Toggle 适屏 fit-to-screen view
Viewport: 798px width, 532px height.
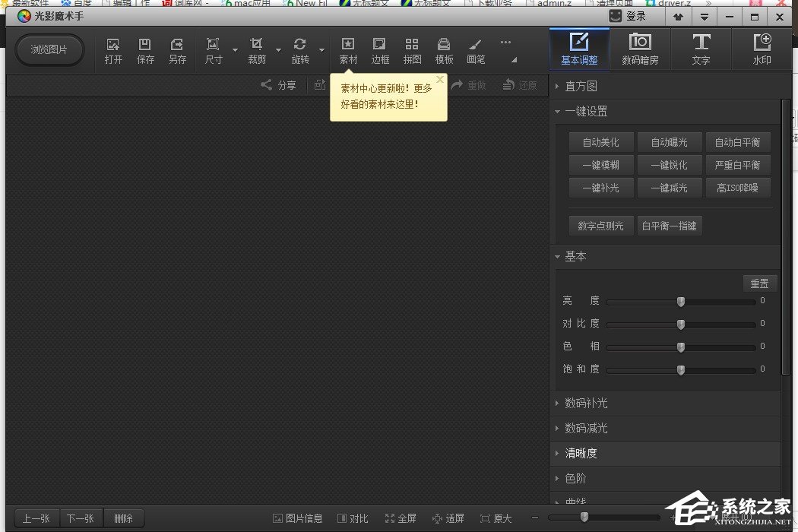(x=448, y=518)
